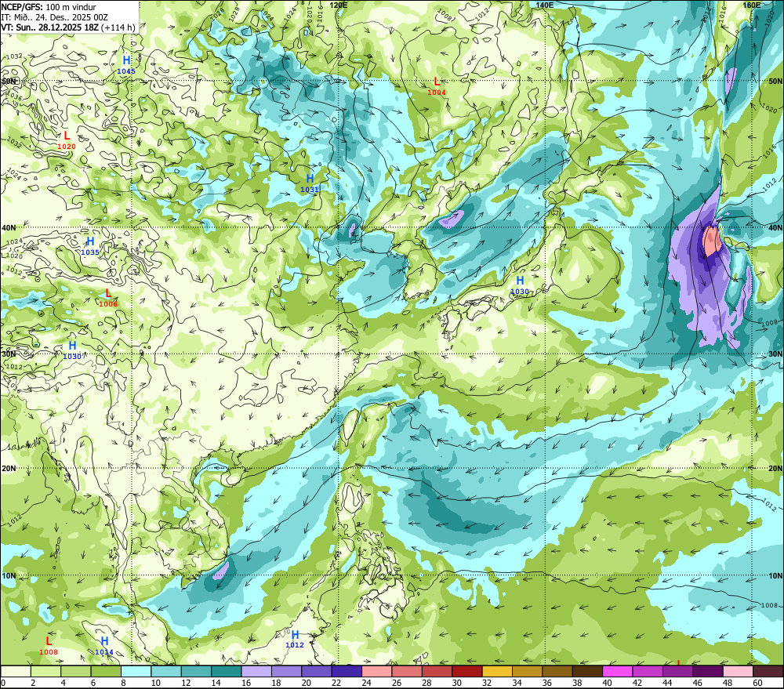The height and width of the screenshot is (689, 784).
Task: Select the legend value '40'
Action: (607, 683)
